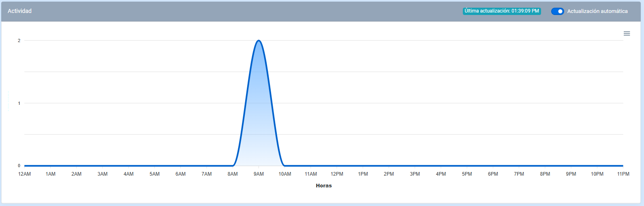This screenshot has height=206, width=644.
Task: Choose the 3AM hour label
Action: [103, 174]
